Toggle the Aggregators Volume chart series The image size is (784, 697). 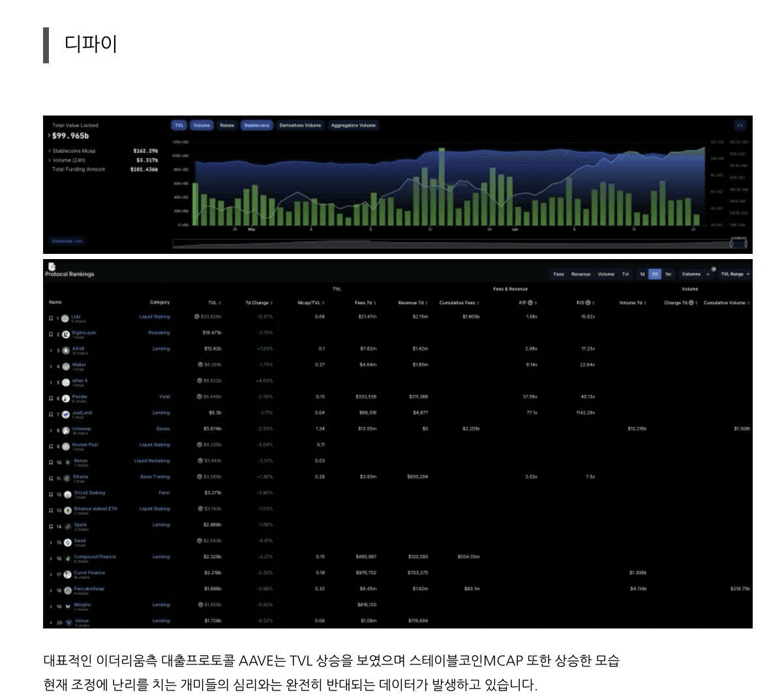[354, 125]
